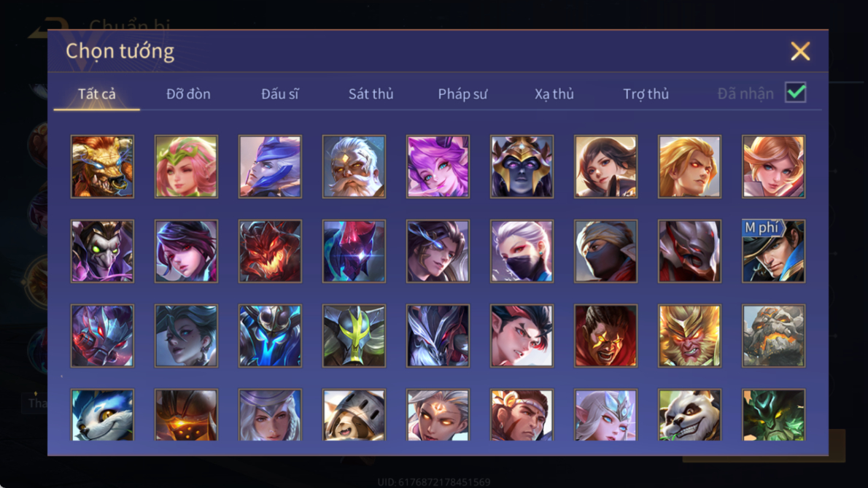Select the masked white-haired ninja girl
The height and width of the screenshot is (488, 868).
[x=522, y=251]
